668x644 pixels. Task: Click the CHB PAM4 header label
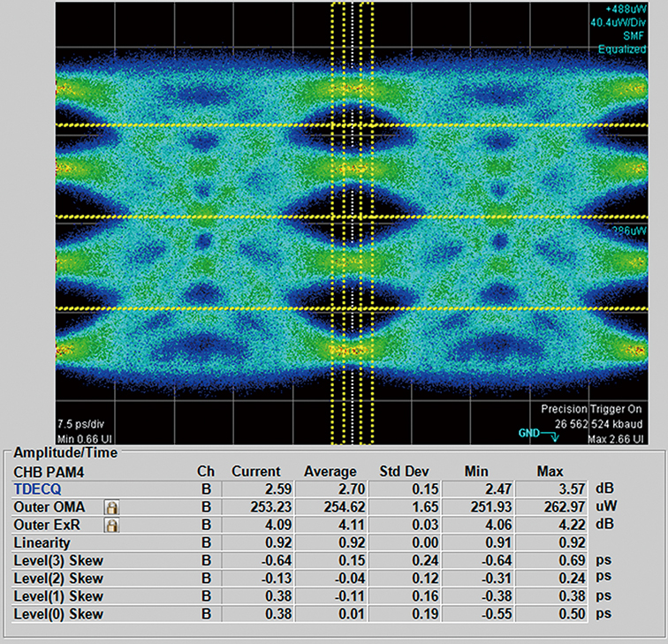(x=49, y=473)
